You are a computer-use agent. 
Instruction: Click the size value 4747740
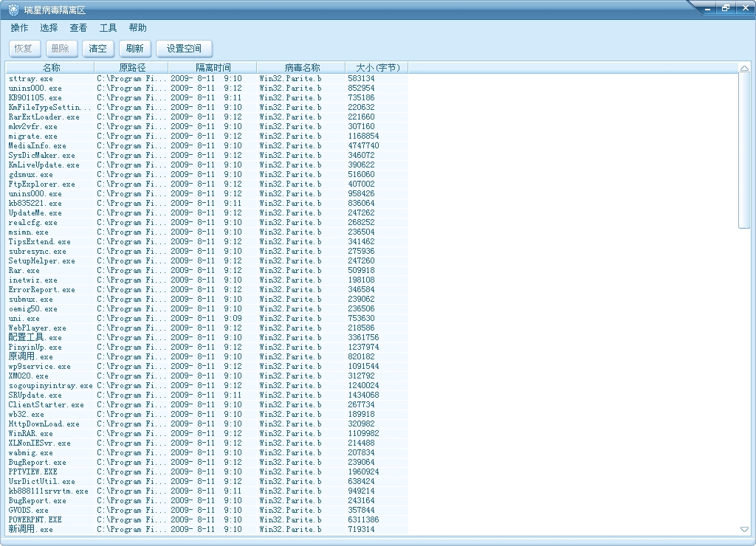click(363, 145)
